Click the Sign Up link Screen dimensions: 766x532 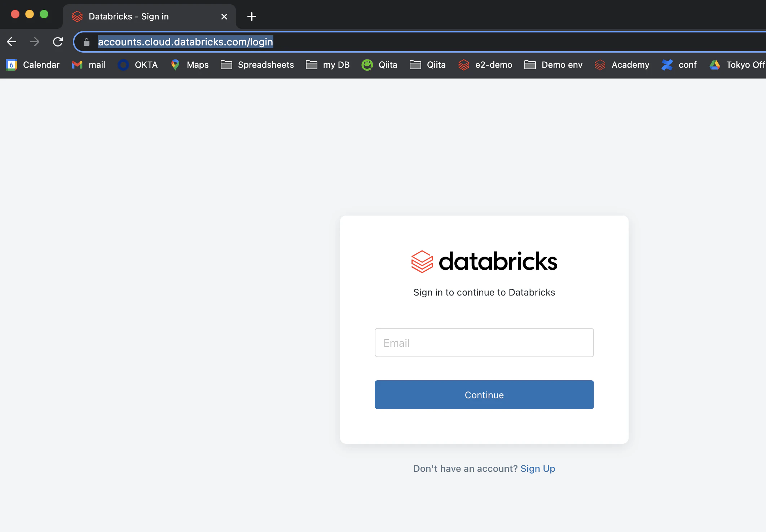coord(538,469)
